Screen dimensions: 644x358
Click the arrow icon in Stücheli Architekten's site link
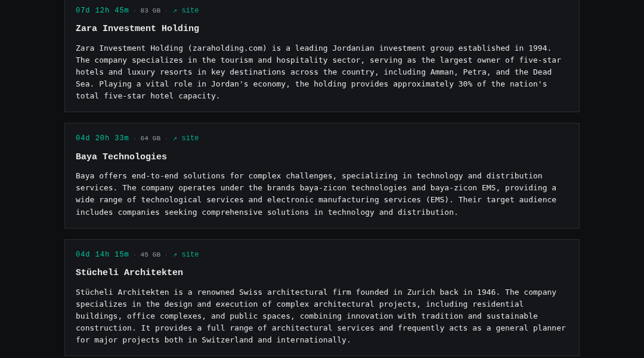(x=175, y=255)
